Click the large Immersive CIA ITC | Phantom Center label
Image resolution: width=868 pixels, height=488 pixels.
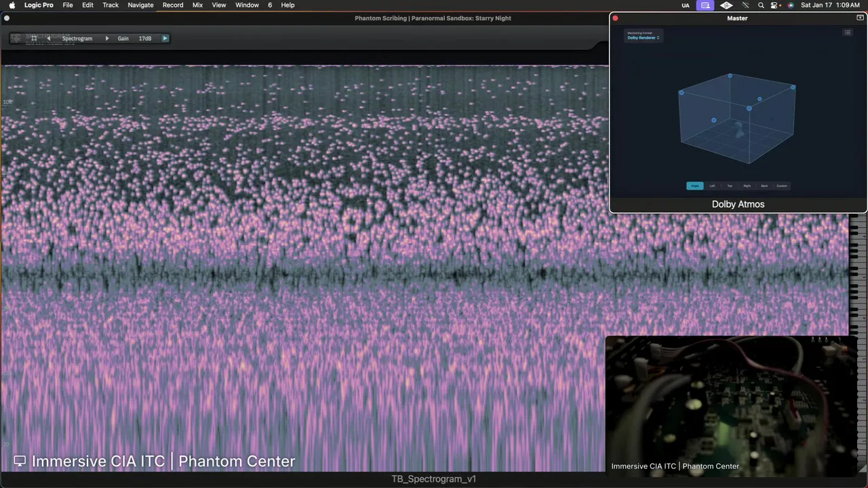click(163, 462)
